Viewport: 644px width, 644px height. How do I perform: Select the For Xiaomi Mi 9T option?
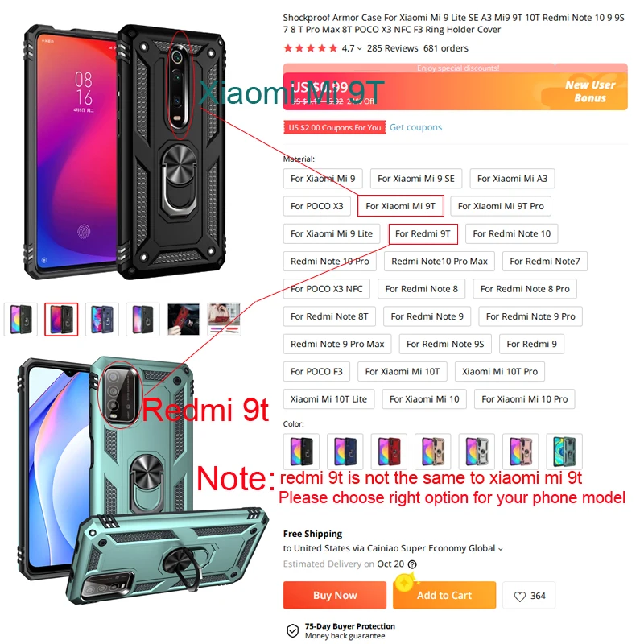pos(400,206)
